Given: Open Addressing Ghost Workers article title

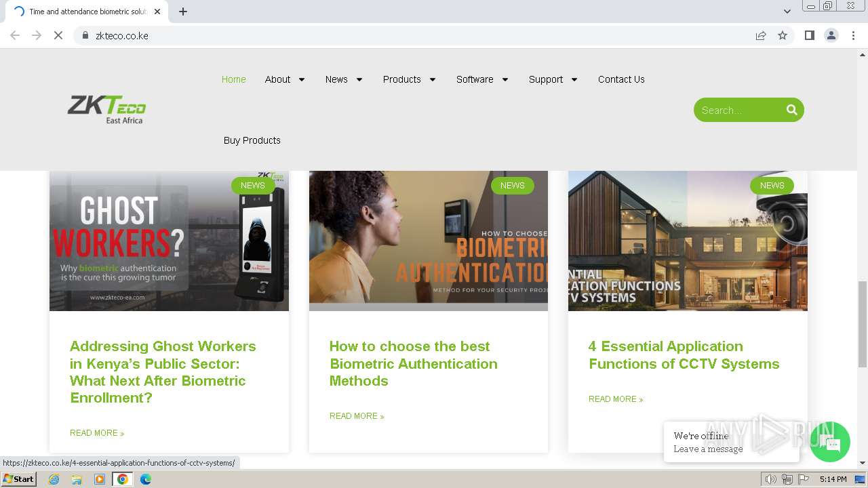Looking at the screenshot, I should coord(163,372).
